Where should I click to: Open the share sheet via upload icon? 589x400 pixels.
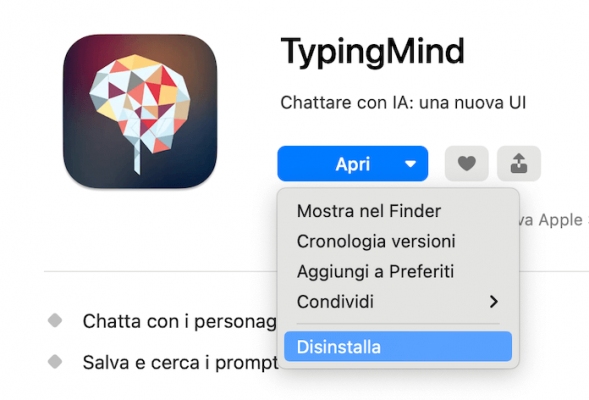(519, 164)
